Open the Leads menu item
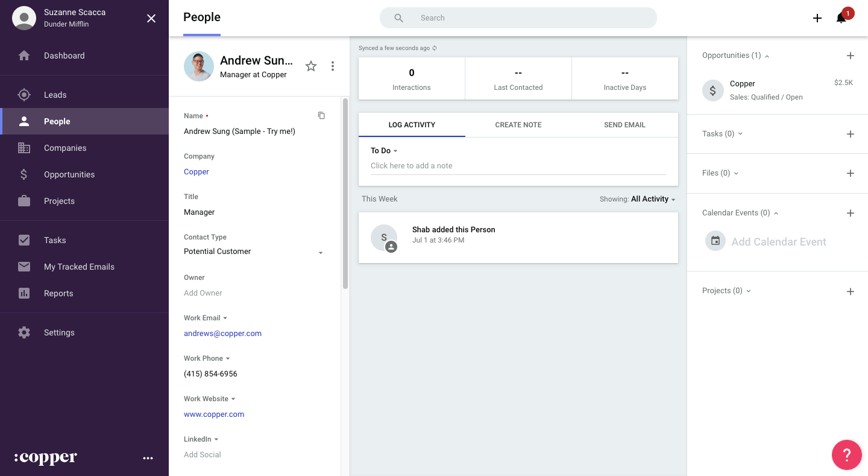 coord(84,95)
